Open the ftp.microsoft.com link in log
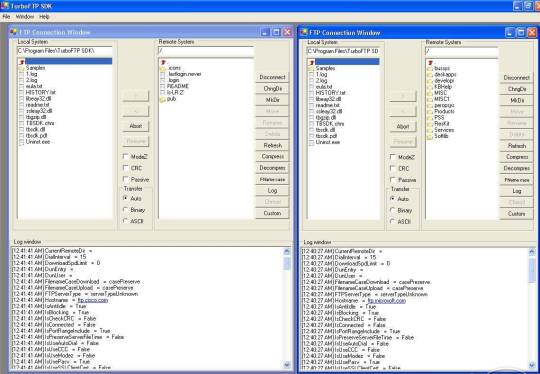The image size is (540, 374). (x=386, y=300)
